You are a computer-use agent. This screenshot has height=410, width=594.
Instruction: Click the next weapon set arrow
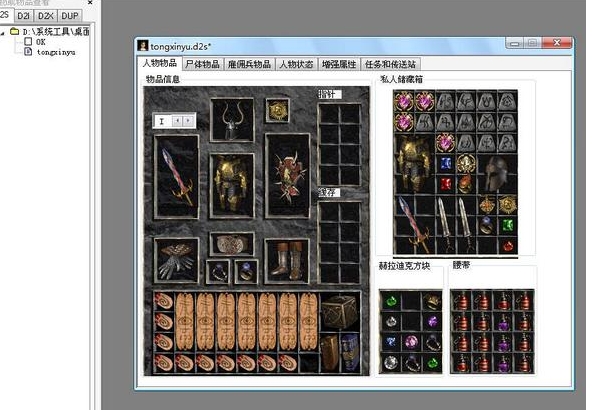[188, 121]
